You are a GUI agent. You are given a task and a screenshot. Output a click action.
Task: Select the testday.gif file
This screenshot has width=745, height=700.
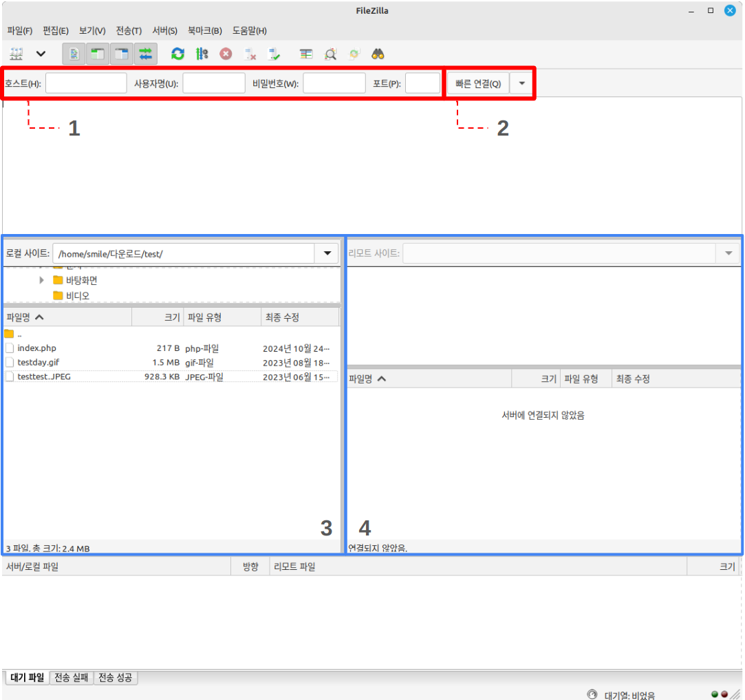[171, 362]
